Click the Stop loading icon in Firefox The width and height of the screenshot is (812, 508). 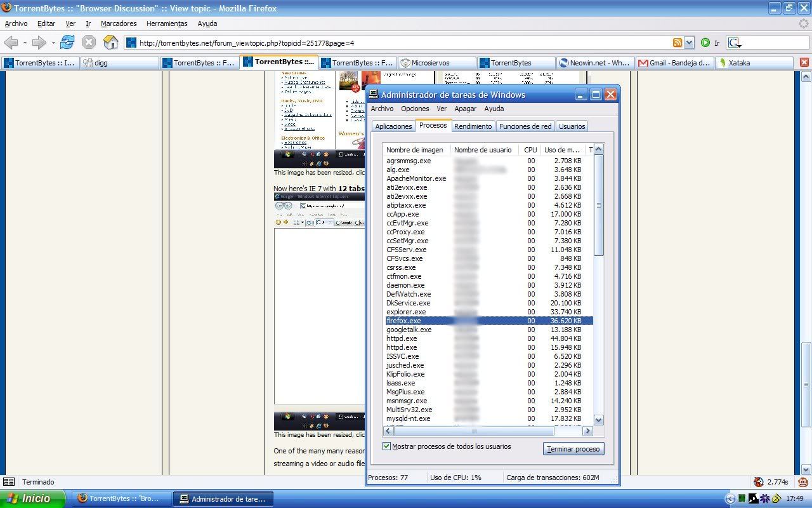click(89, 43)
